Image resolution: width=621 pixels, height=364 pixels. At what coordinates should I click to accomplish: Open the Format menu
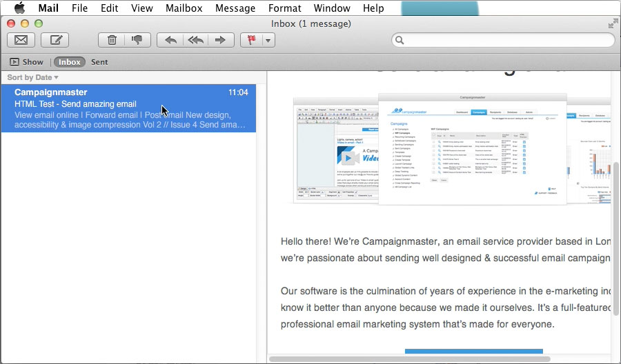285,8
